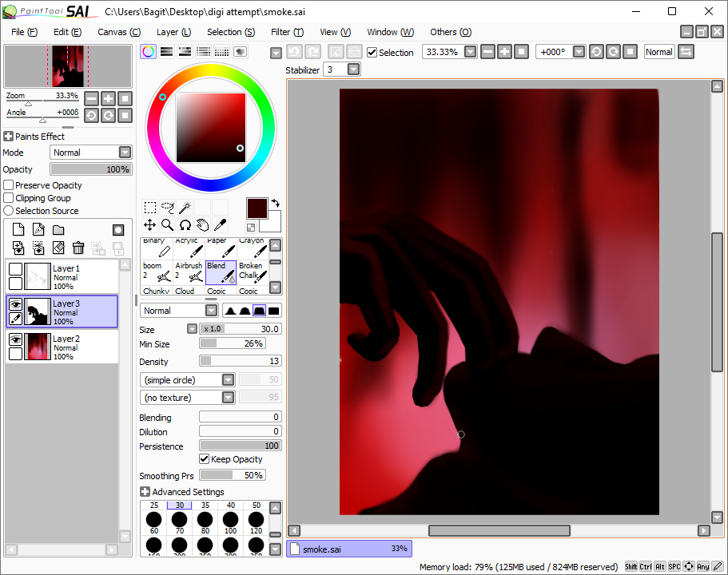Select the Acrylic brush
This screenshot has height=575, width=728.
pyautogui.click(x=189, y=248)
